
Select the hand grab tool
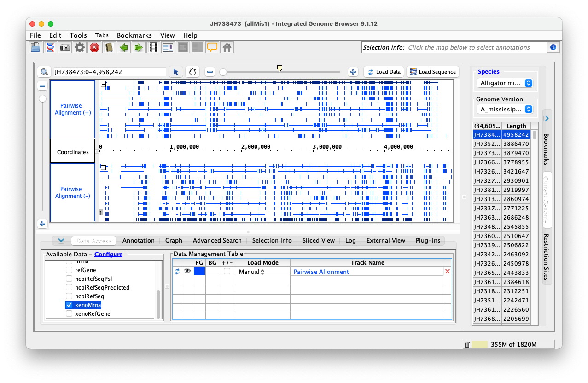tap(192, 72)
